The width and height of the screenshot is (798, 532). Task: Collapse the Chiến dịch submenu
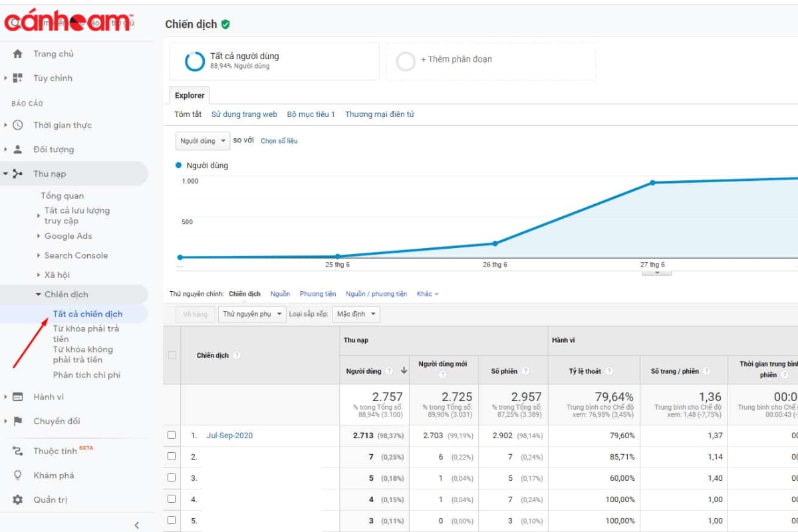[38, 295]
